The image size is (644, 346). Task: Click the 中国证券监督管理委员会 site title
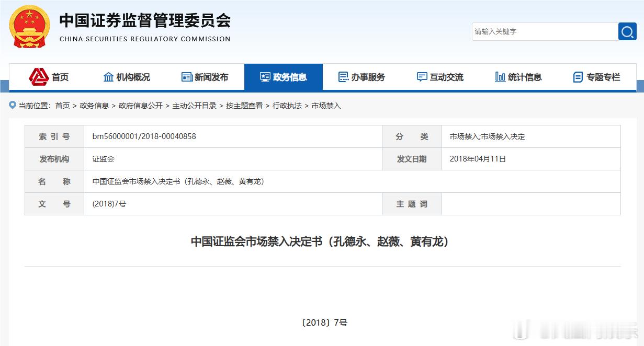(x=145, y=20)
